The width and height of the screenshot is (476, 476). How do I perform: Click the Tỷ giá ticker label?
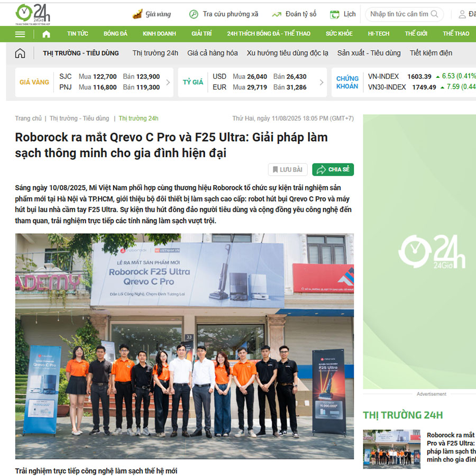point(193,83)
